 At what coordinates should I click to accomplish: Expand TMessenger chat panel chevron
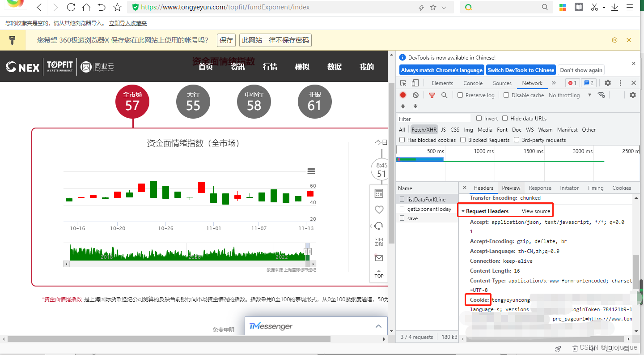[378, 326]
